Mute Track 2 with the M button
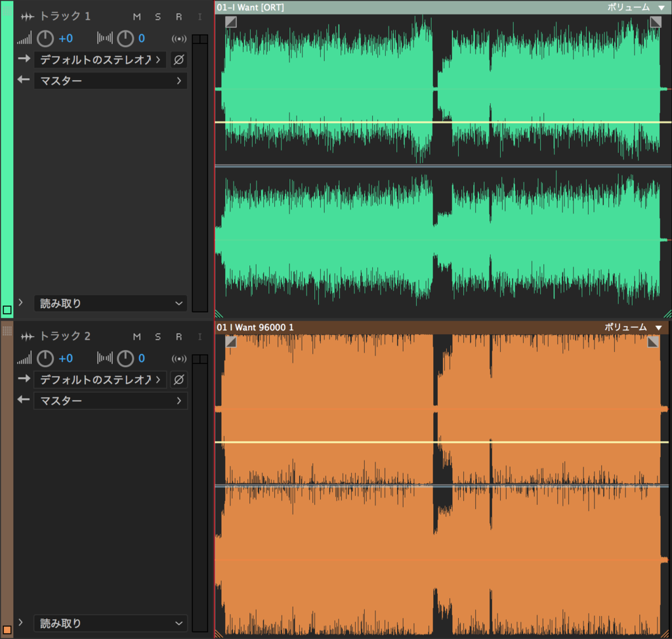Viewport: 672px width, 639px height. click(136, 337)
